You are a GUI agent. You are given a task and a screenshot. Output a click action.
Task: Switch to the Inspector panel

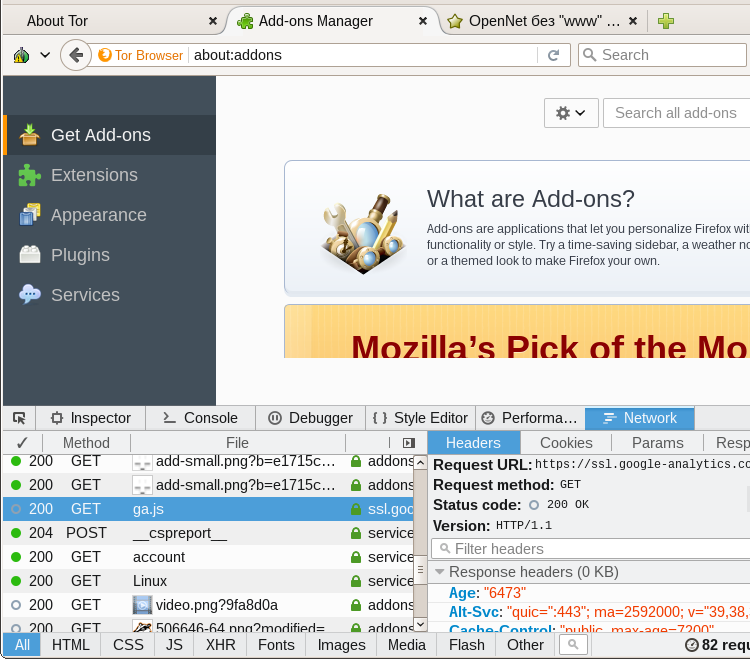click(x=91, y=418)
